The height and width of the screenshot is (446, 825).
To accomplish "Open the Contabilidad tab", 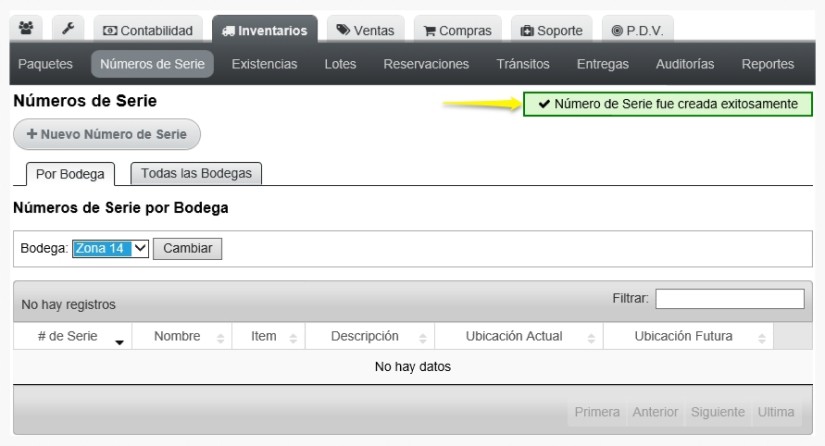I will [x=148, y=30].
